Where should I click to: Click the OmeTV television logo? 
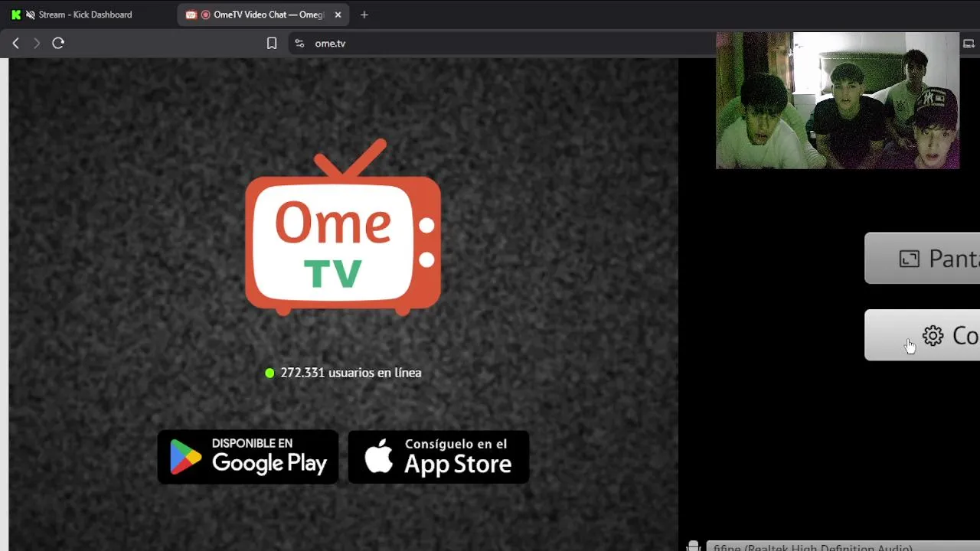[x=342, y=227]
